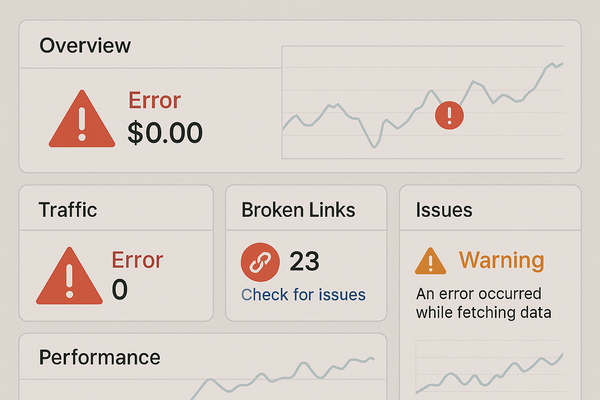
Task: Click the Overview error triangle icon
Action: tap(82, 119)
